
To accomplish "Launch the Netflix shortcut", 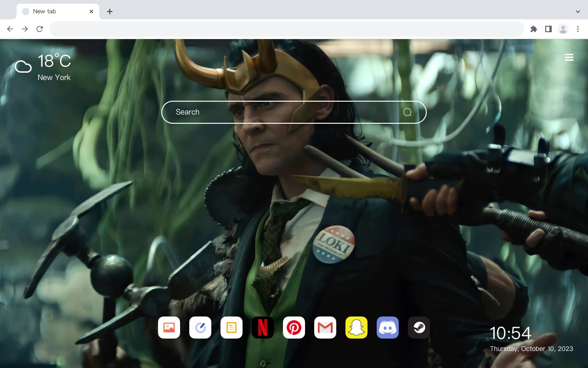I will pyautogui.click(x=263, y=328).
